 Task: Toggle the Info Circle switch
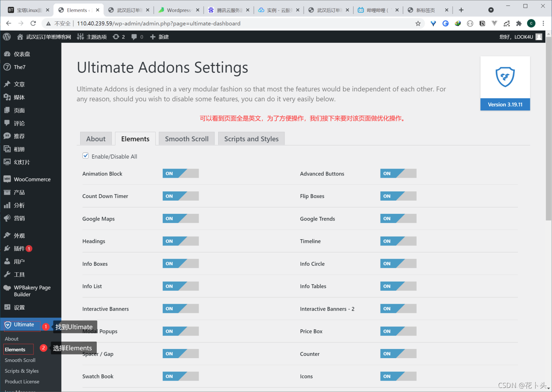click(398, 264)
